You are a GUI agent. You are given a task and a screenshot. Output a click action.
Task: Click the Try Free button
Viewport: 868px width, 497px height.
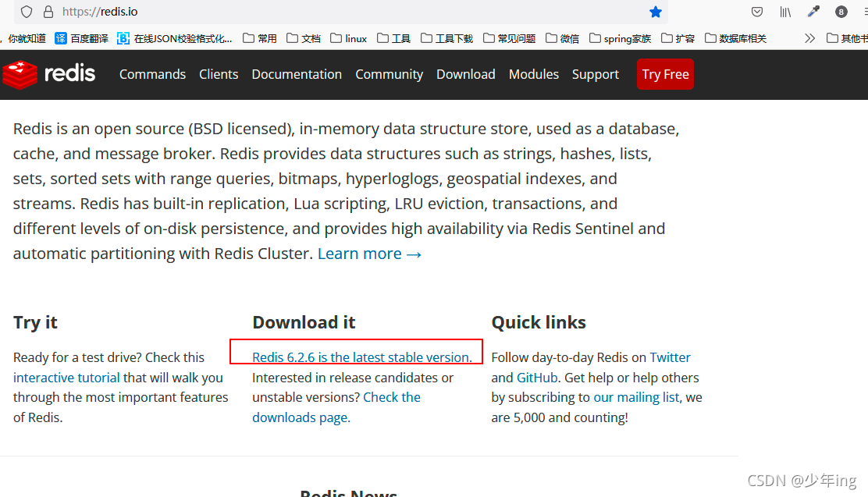point(665,74)
